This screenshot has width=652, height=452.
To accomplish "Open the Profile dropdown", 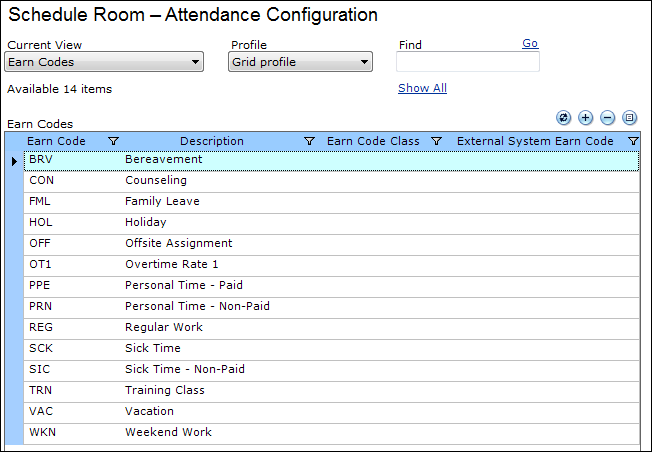I will [x=300, y=62].
